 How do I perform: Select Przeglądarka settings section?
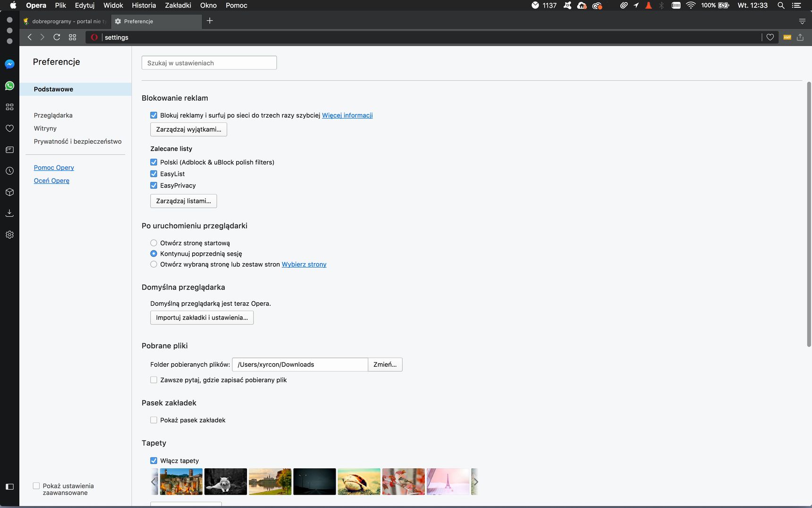(x=53, y=115)
